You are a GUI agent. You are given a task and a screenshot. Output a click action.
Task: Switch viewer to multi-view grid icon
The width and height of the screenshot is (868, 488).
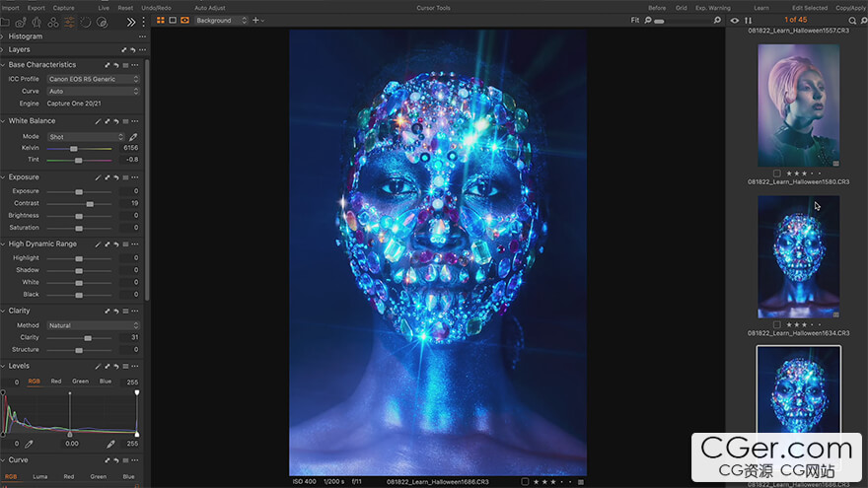(161, 21)
